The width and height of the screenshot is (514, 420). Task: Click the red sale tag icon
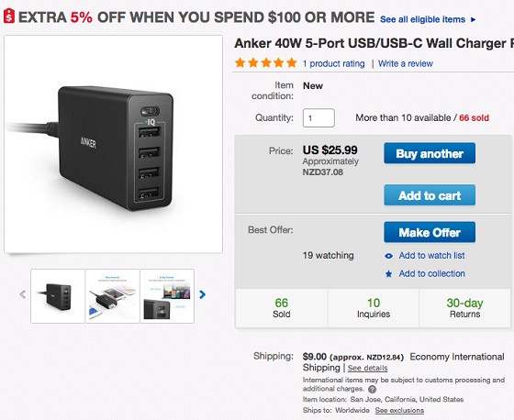(9, 17)
